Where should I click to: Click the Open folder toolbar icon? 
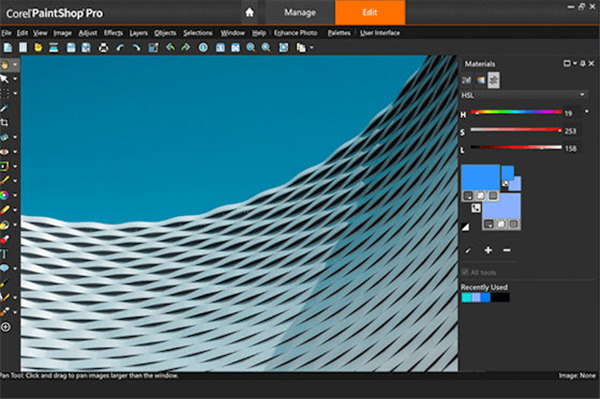(x=38, y=47)
